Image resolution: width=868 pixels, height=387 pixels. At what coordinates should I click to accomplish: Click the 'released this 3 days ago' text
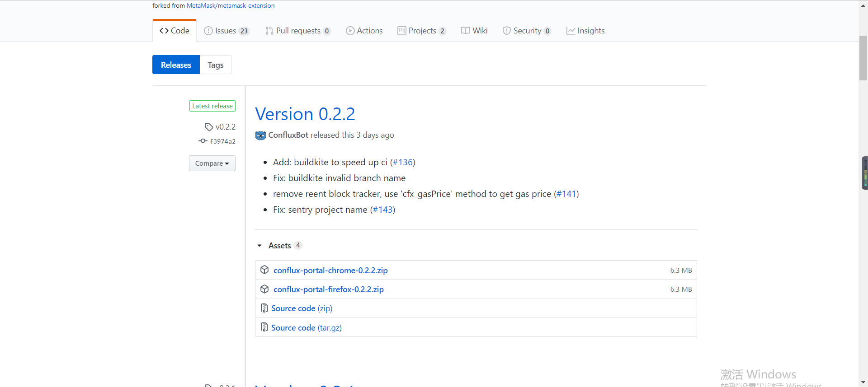(x=352, y=135)
